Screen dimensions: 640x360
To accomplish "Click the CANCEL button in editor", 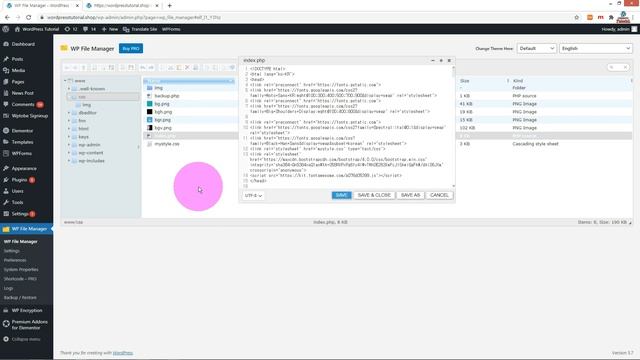I will (439, 195).
